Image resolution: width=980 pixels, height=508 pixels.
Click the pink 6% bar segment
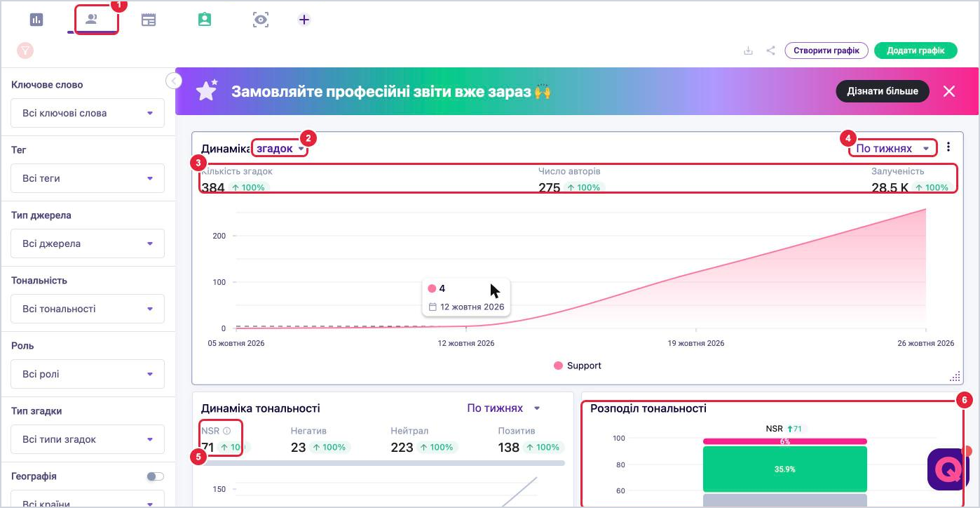click(x=785, y=441)
